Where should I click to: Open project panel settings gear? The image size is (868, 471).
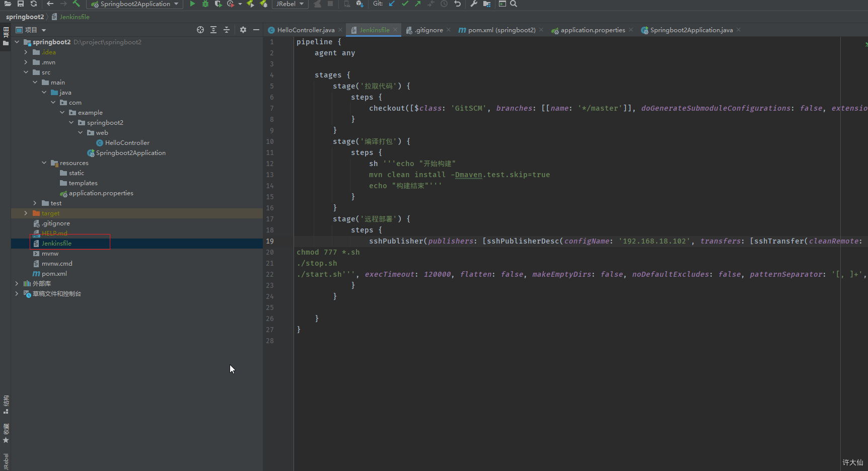pos(243,30)
